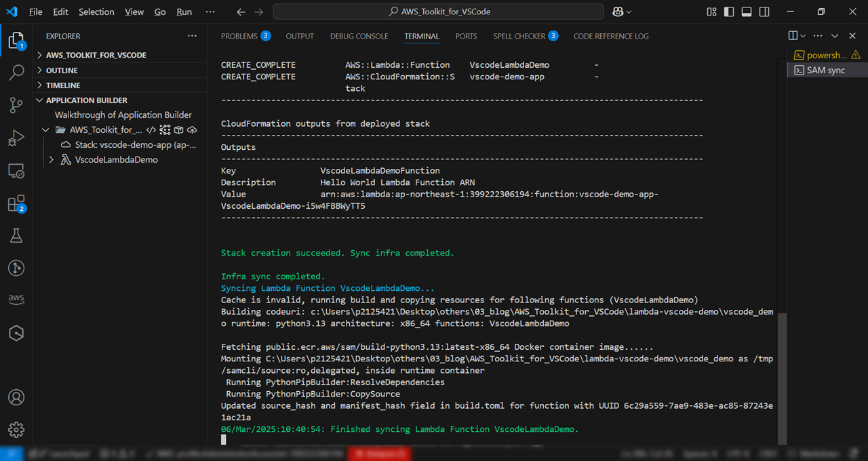The height and width of the screenshot is (461, 868).
Task: Open Walkthrough of Application Builder
Action: click(122, 115)
